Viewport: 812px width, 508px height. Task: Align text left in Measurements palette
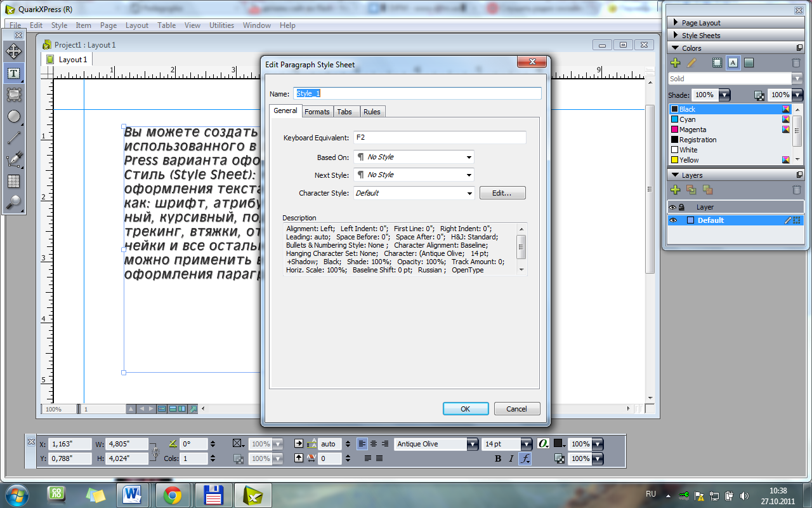point(362,444)
